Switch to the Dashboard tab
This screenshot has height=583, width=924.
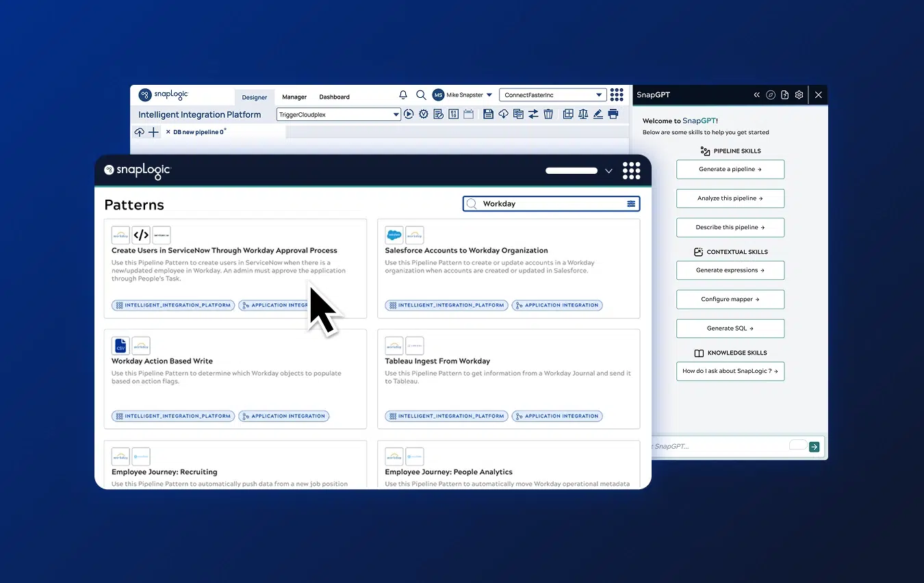(x=334, y=97)
